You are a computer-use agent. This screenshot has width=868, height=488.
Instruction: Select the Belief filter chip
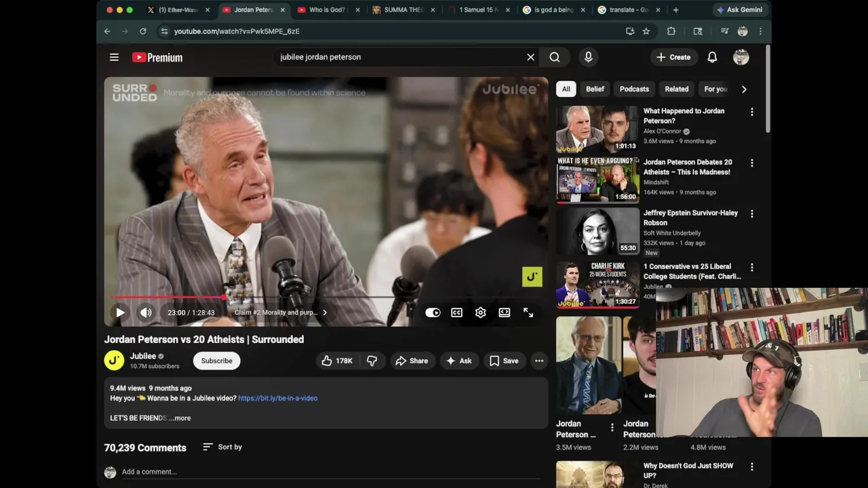[x=595, y=89]
